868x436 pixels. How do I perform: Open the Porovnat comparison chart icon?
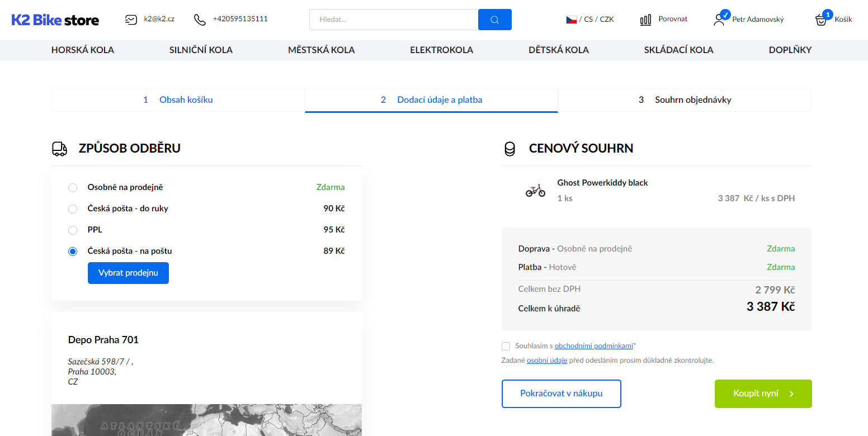(x=645, y=20)
